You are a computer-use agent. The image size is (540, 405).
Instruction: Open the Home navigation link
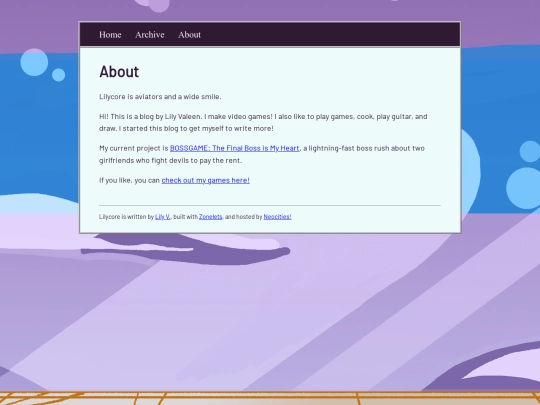[x=110, y=35]
